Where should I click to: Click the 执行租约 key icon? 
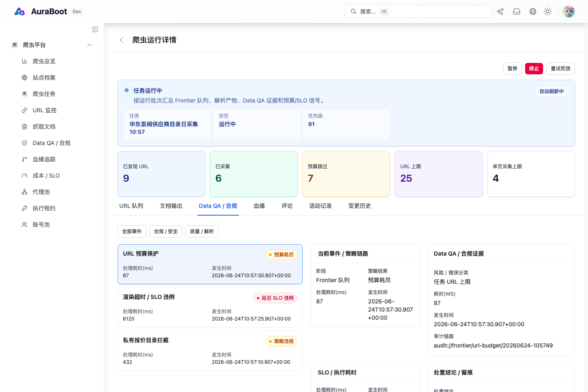[x=24, y=208]
